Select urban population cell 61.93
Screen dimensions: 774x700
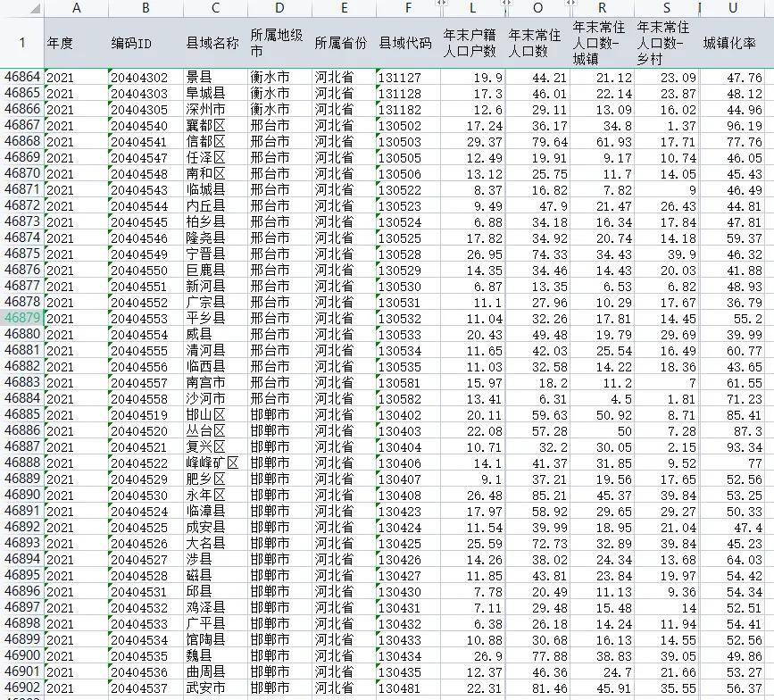point(603,142)
